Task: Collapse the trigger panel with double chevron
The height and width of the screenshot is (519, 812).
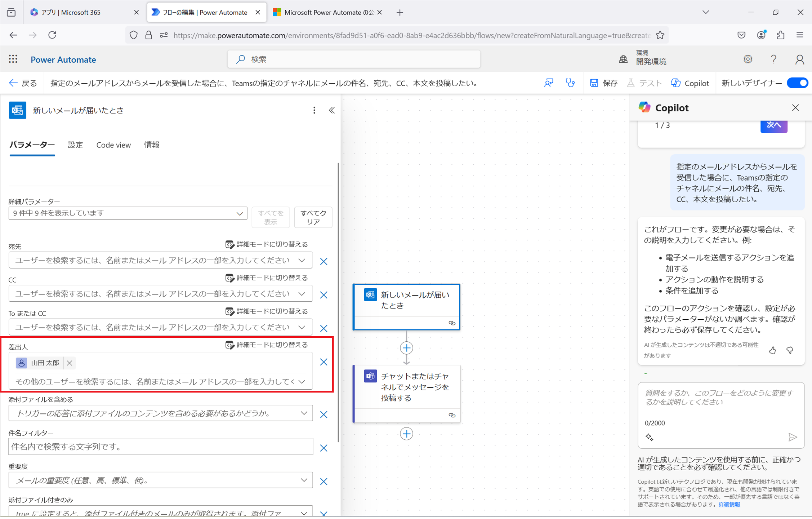Action: [331, 110]
